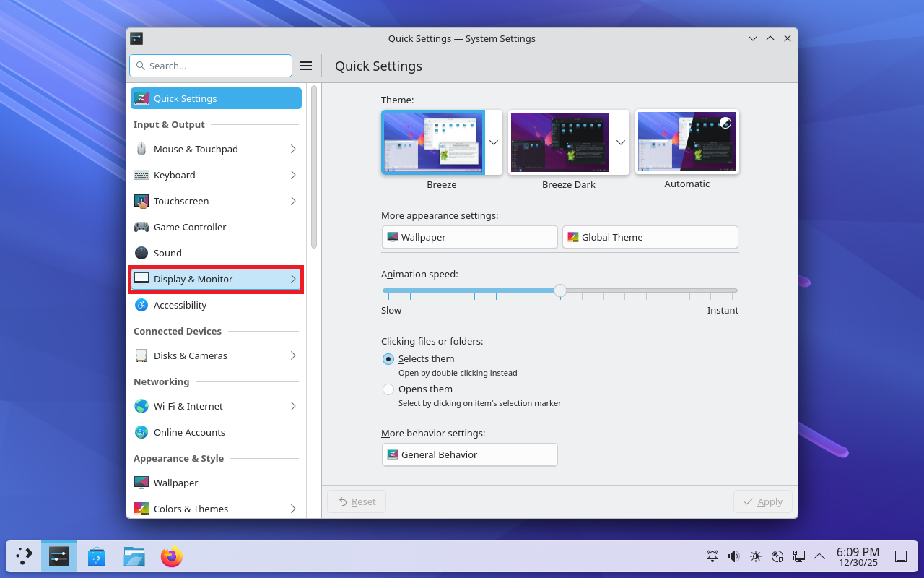Select the 'Selects them' radio option
The height and width of the screenshot is (578, 924).
pos(388,359)
